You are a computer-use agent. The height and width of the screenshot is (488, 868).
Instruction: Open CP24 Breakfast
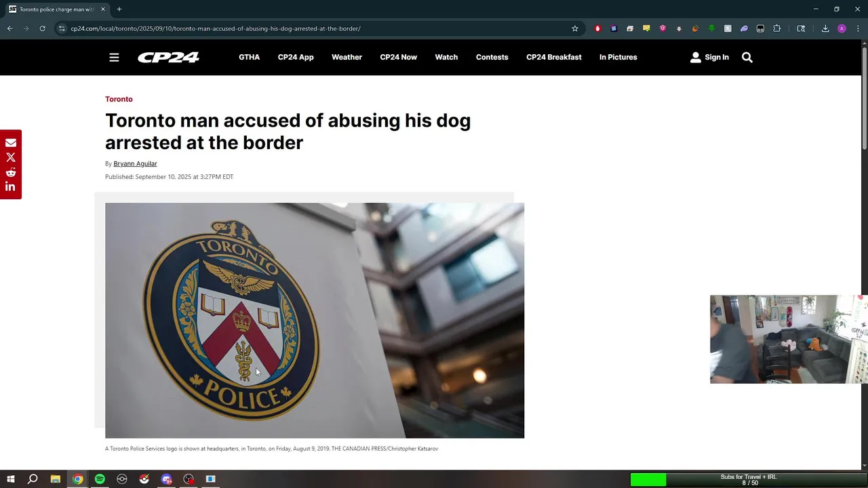click(553, 58)
